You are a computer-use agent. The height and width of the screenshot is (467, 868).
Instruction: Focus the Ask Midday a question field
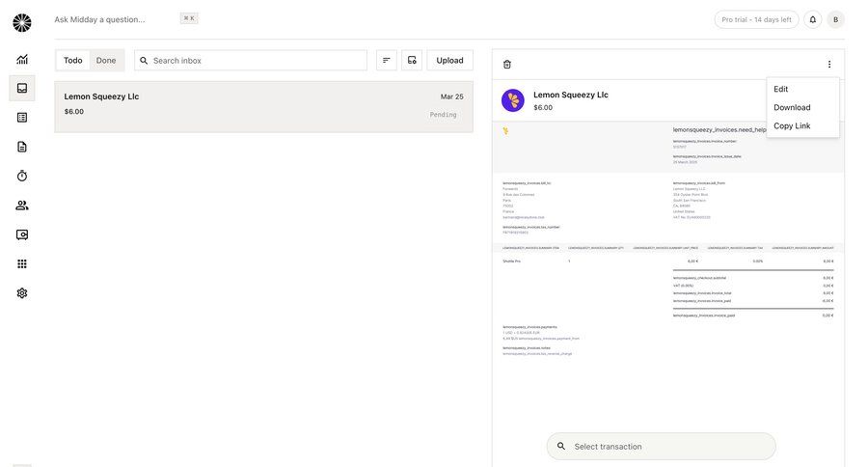99,19
